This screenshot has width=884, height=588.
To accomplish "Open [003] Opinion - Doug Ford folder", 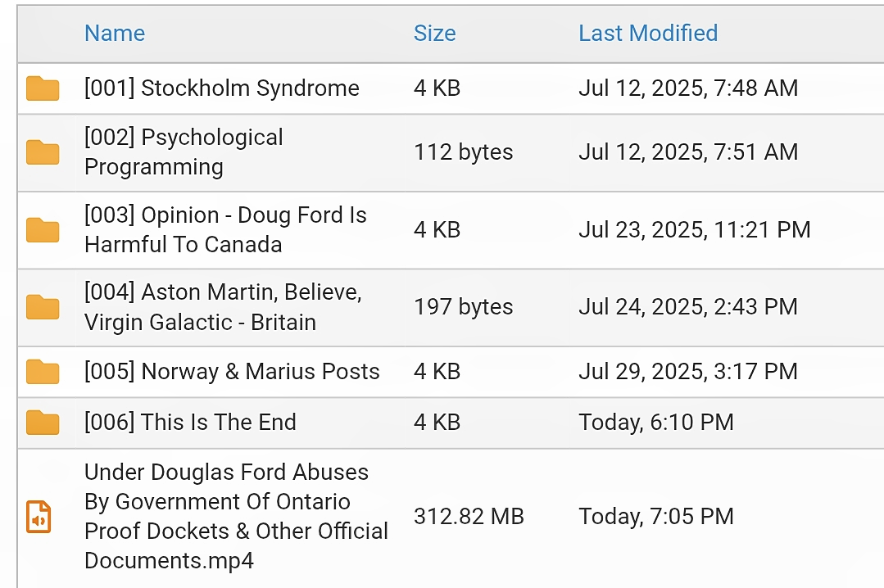I will pyautogui.click(x=225, y=230).
